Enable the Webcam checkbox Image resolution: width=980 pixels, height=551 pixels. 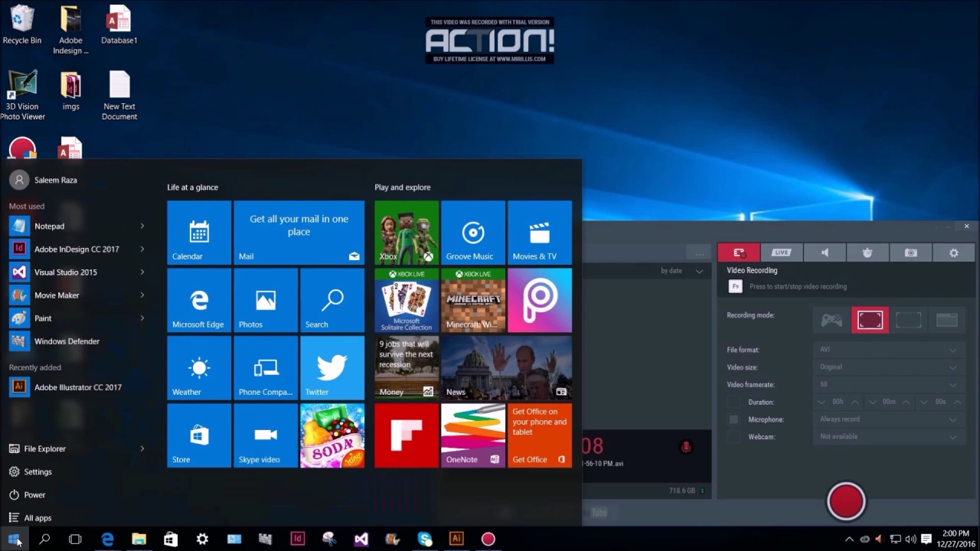pos(733,437)
